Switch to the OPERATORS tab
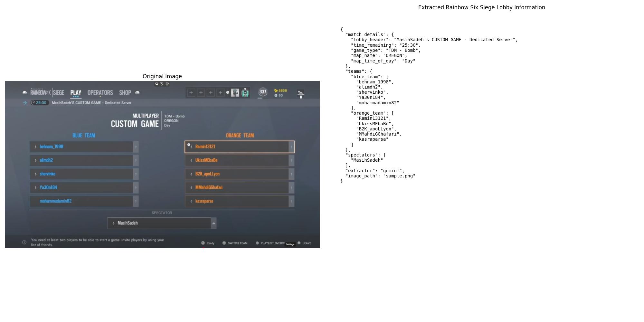This screenshot has width=644, height=322. tap(100, 93)
